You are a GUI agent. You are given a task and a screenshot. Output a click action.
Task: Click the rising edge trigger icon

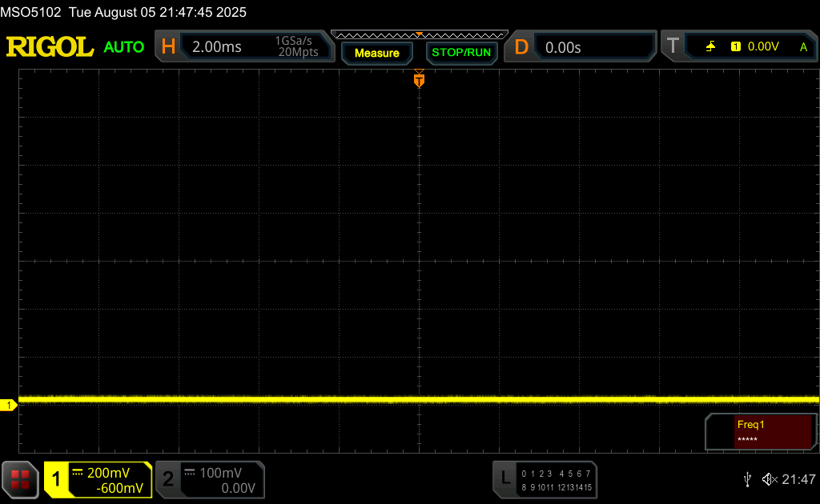coord(711,46)
